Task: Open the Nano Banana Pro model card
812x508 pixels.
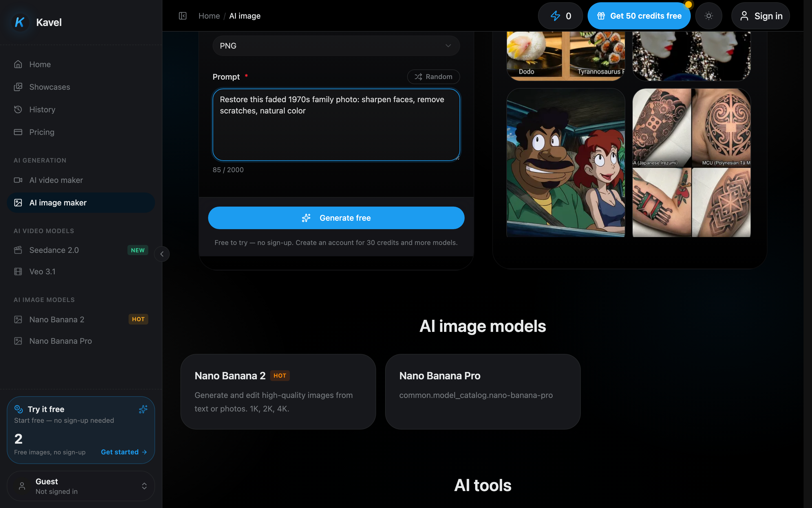Action: [483, 391]
